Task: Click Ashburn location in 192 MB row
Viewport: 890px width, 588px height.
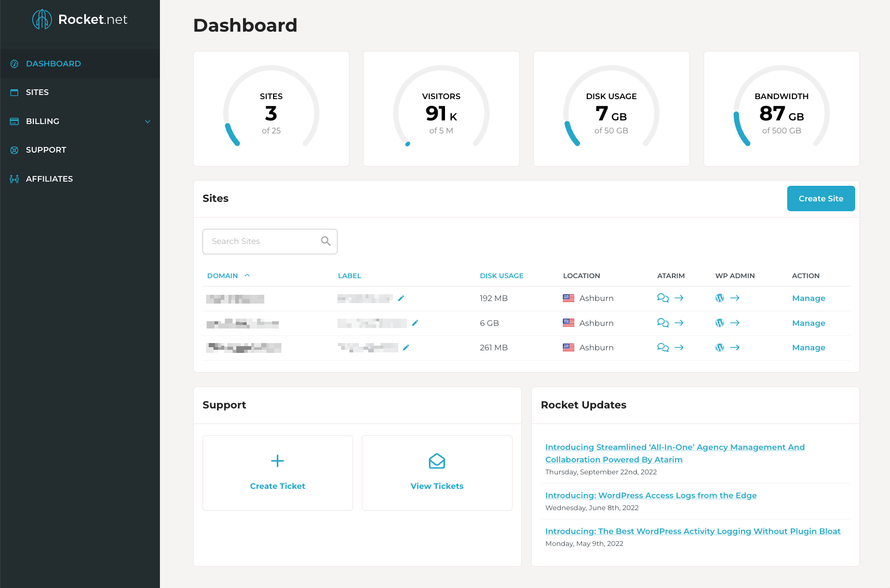Action: point(597,298)
